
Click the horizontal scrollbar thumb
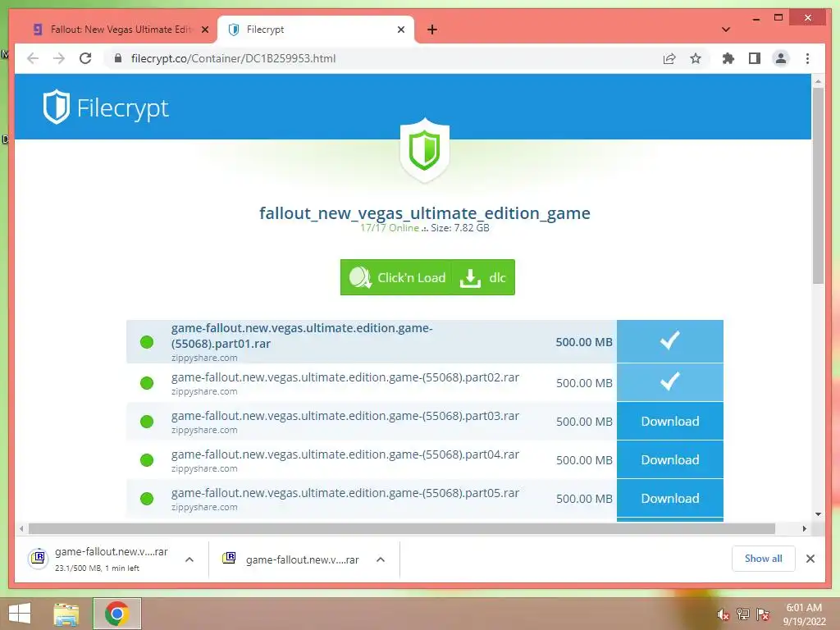click(x=402, y=529)
